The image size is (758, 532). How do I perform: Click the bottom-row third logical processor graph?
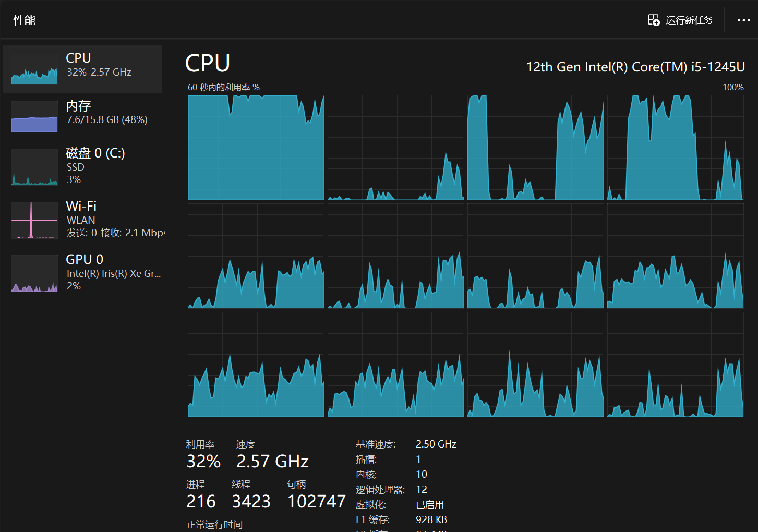click(x=535, y=364)
